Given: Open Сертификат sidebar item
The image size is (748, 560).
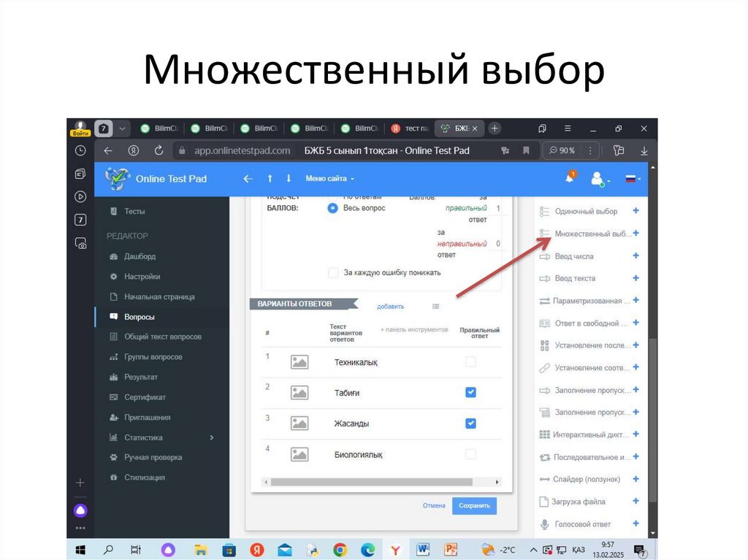Looking at the screenshot, I should tap(145, 397).
